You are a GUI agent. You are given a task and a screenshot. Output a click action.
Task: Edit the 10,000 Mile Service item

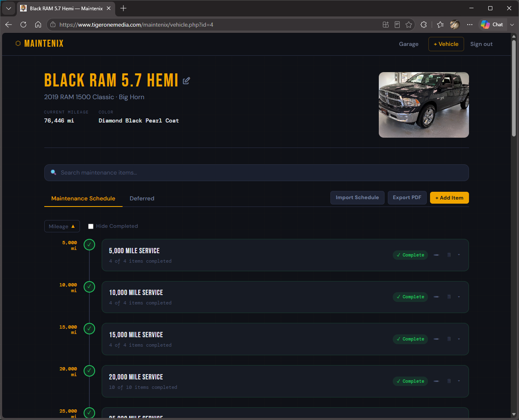click(436, 297)
